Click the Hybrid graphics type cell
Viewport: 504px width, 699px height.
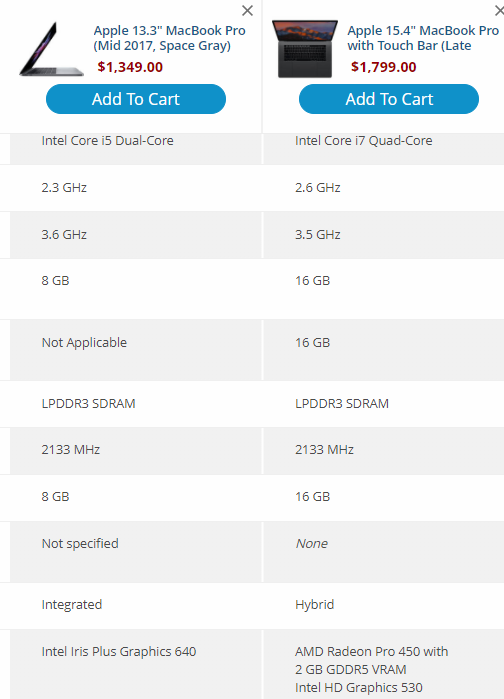384,605
